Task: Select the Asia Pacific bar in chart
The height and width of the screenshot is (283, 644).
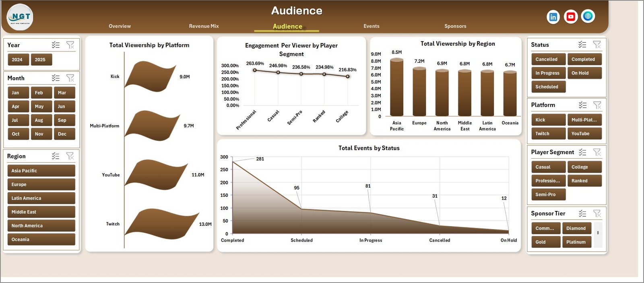Action: coord(396,87)
